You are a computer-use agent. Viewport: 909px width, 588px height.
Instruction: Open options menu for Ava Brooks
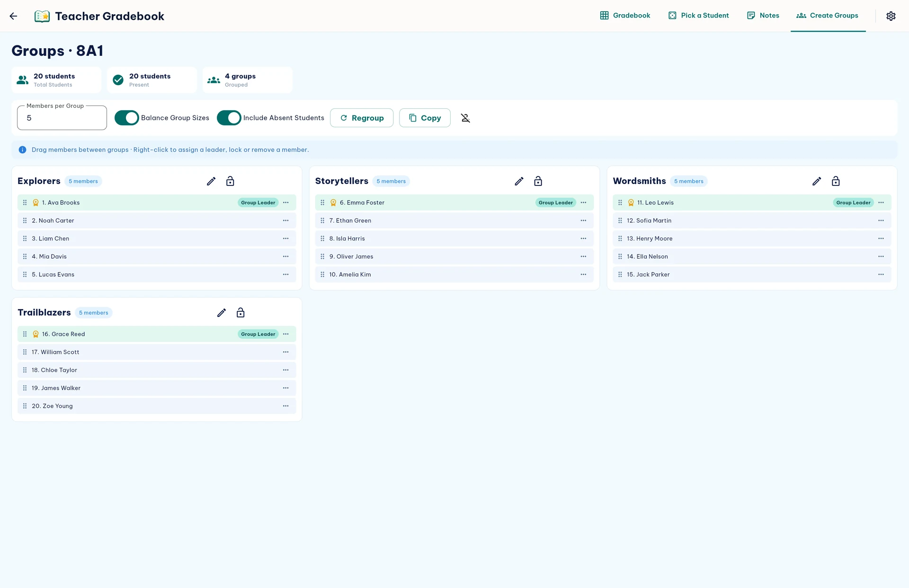[x=285, y=202]
